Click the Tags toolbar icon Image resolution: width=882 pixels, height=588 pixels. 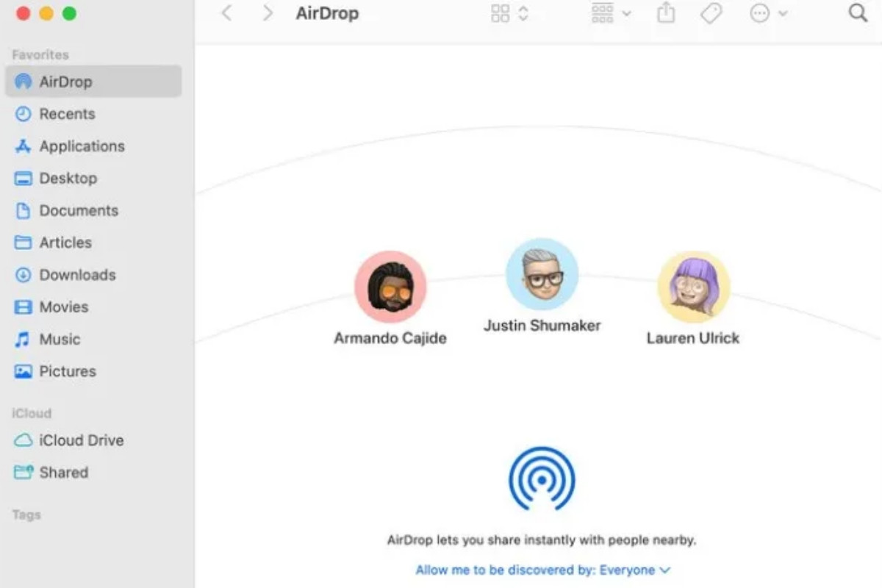pyautogui.click(x=711, y=13)
